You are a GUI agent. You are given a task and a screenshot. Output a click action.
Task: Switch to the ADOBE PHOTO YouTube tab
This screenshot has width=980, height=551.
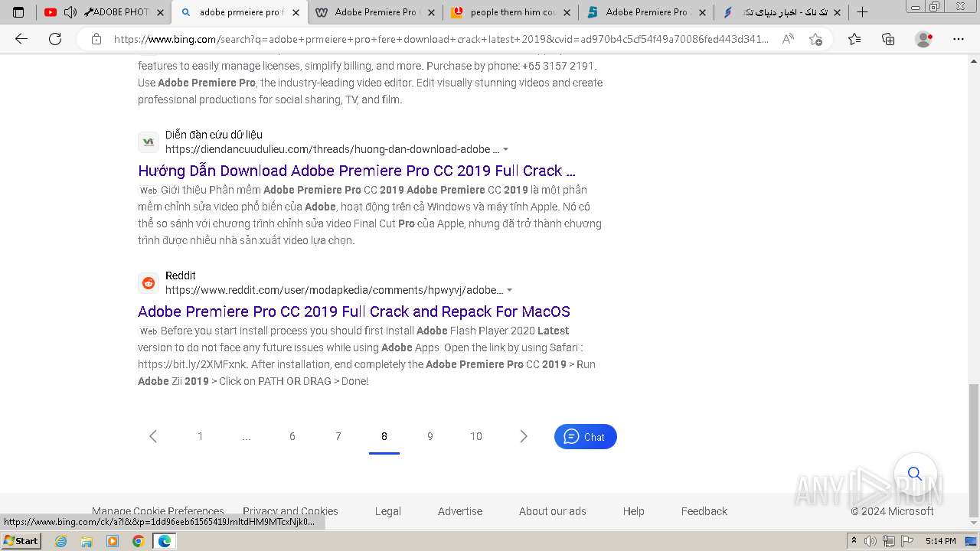[106, 12]
